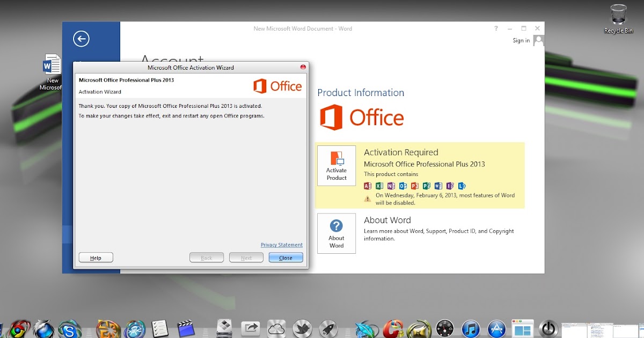Open the App Store dock icon
The image size is (644, 338).
coord(496,328)
